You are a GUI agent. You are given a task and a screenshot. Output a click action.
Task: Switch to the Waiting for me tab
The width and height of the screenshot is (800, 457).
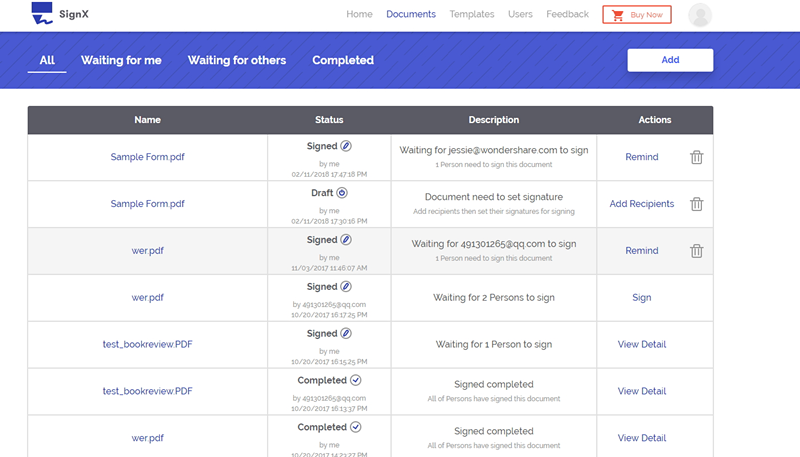click(121, 60)
